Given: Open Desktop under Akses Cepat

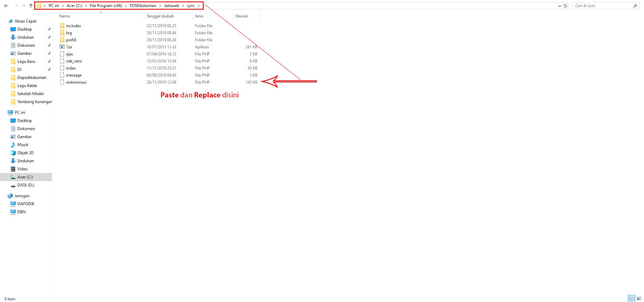Looking at the screenshot, I should coord(25,29).
